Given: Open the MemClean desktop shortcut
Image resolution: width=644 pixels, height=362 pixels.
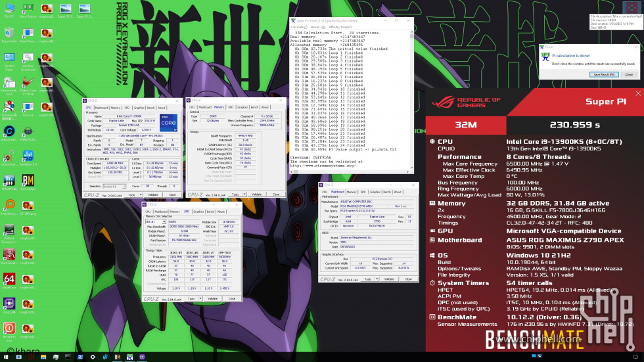Looking at the screenshot, I should [x=28, y=35].
